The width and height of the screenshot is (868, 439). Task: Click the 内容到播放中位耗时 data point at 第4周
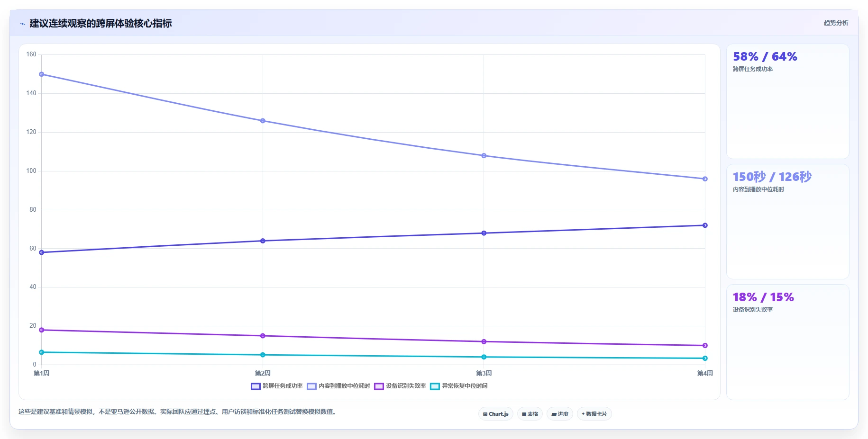pyautogui.click(x=705, y=179)
